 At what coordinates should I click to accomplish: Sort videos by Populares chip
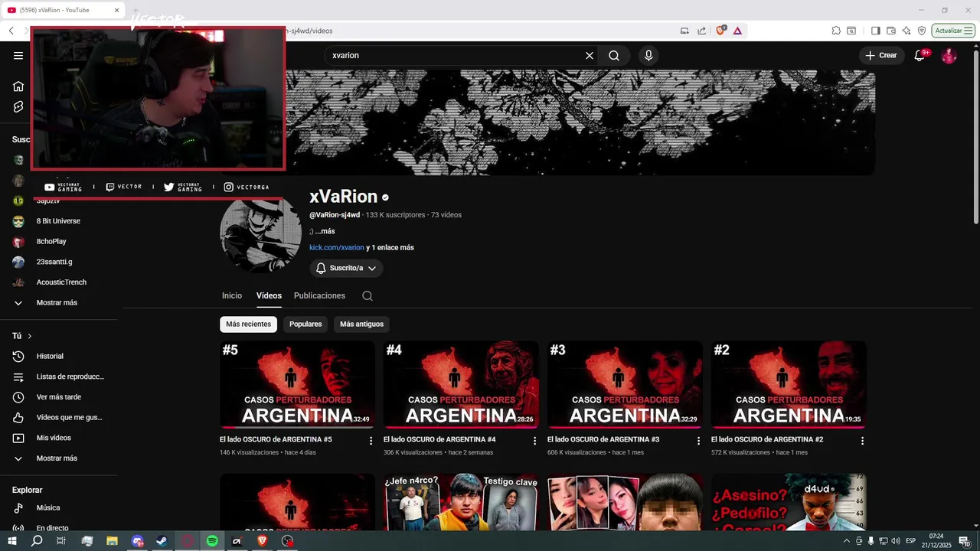(x=305, y=324)
